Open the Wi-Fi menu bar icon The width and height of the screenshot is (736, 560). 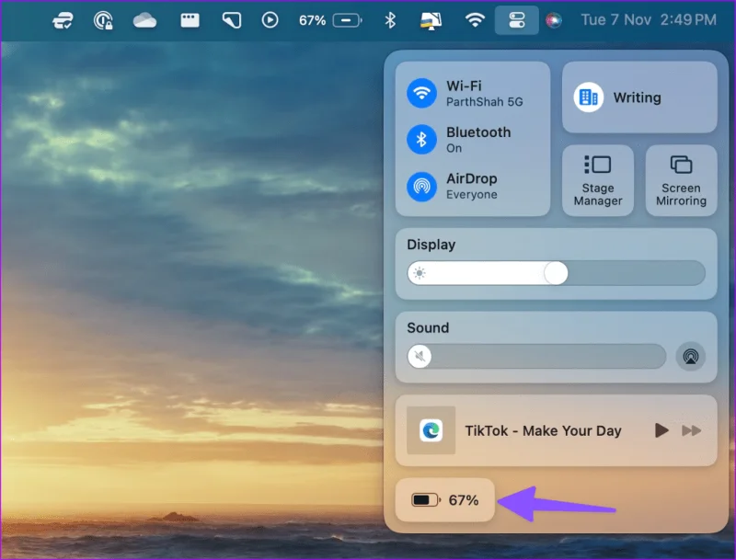475,20
